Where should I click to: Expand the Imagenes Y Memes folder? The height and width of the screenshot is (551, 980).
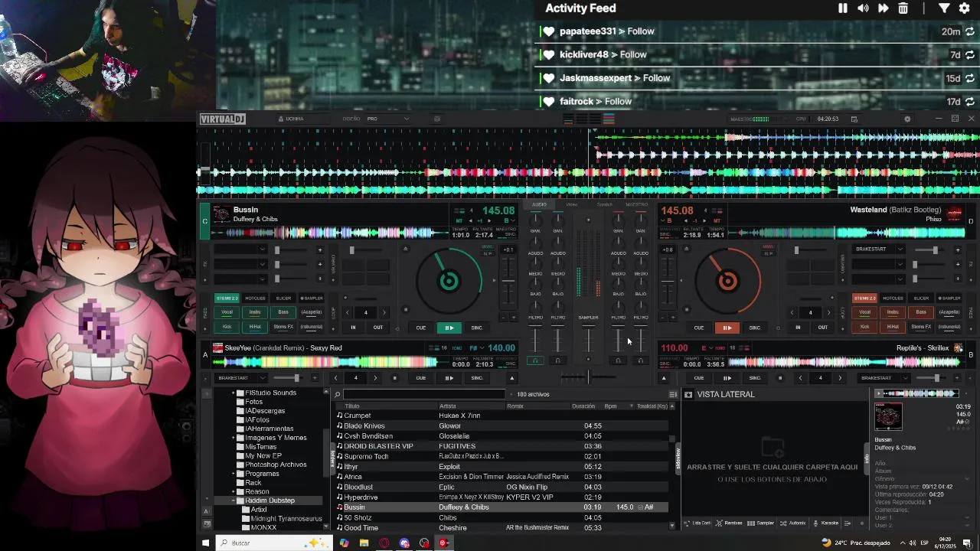[x=234, y=438]
